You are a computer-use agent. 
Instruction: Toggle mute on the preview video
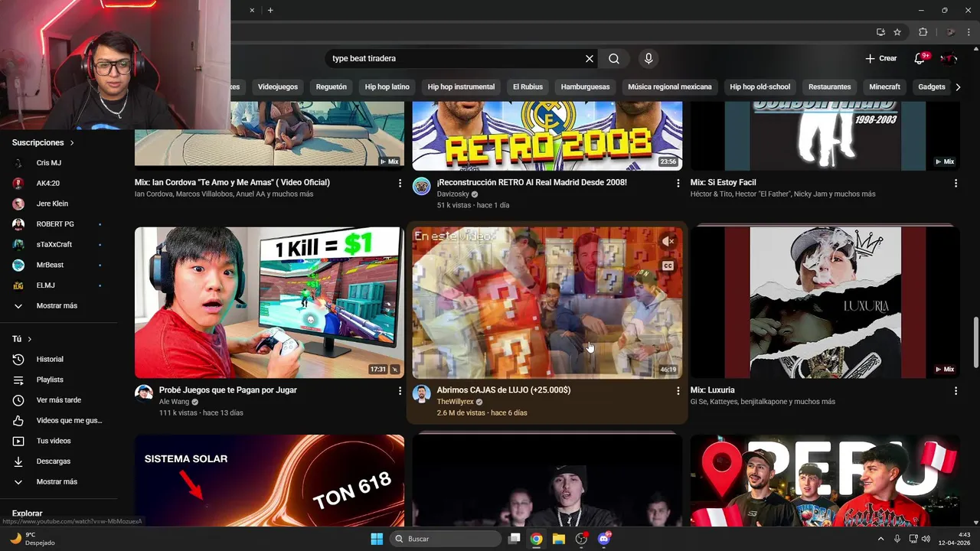tap(668, 241)
